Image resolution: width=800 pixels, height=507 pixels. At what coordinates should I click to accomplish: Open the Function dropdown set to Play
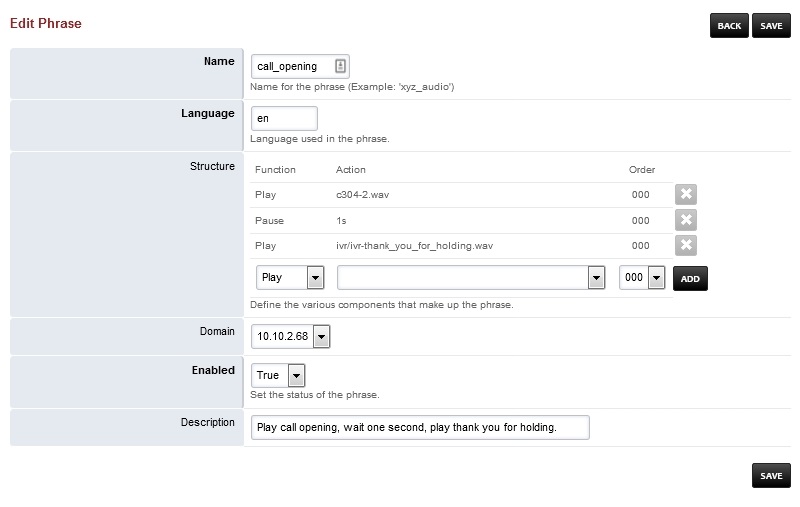coord(289,278)
